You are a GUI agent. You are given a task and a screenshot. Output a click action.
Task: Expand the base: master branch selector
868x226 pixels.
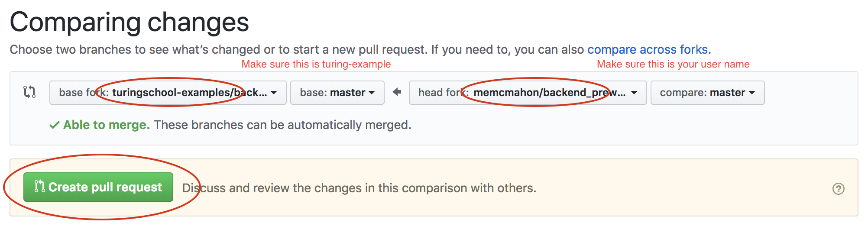[337, 93]
